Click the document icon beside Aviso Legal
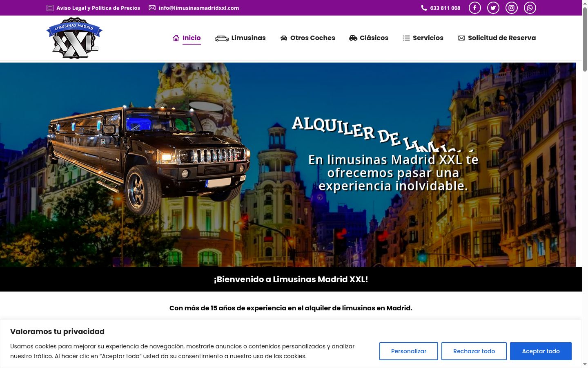588x368 pixels. point(50,8)
